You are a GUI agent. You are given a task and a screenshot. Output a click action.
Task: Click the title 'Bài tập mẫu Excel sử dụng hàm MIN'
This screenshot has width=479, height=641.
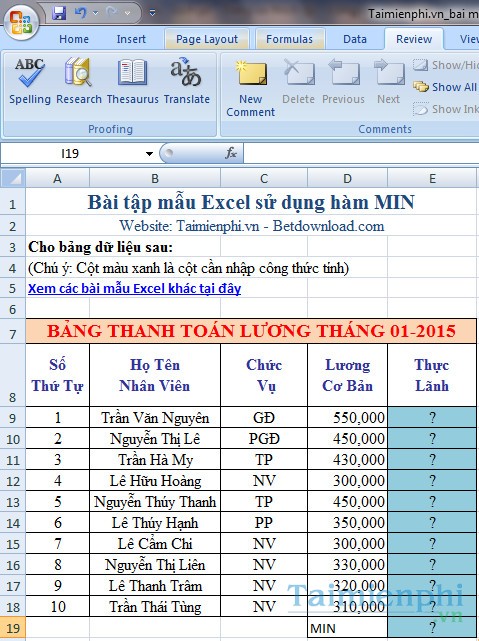coord(251,202)
